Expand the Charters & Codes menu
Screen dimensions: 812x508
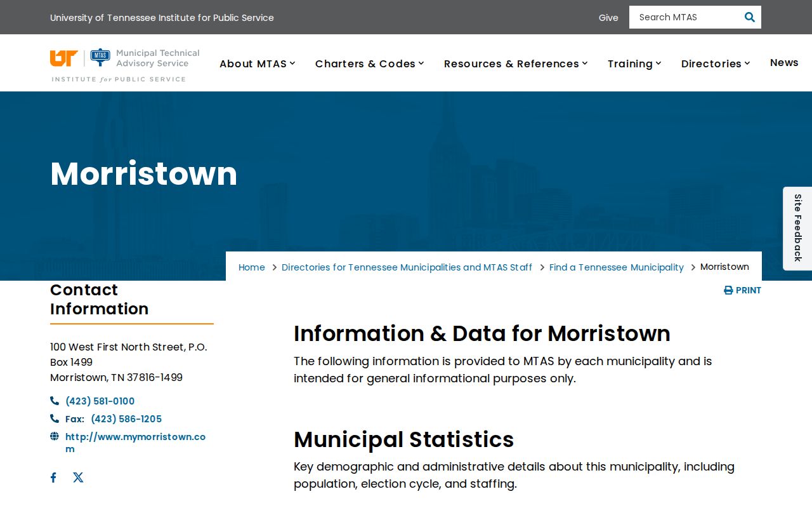pos(370,63)
